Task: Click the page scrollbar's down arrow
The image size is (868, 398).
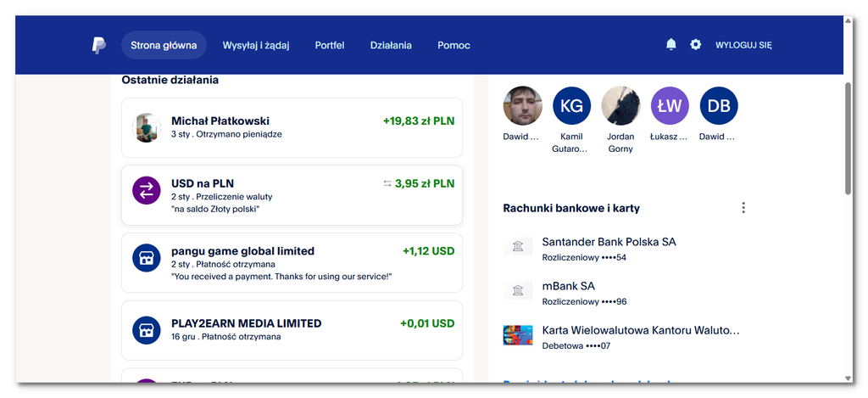Action: point(848,378)
